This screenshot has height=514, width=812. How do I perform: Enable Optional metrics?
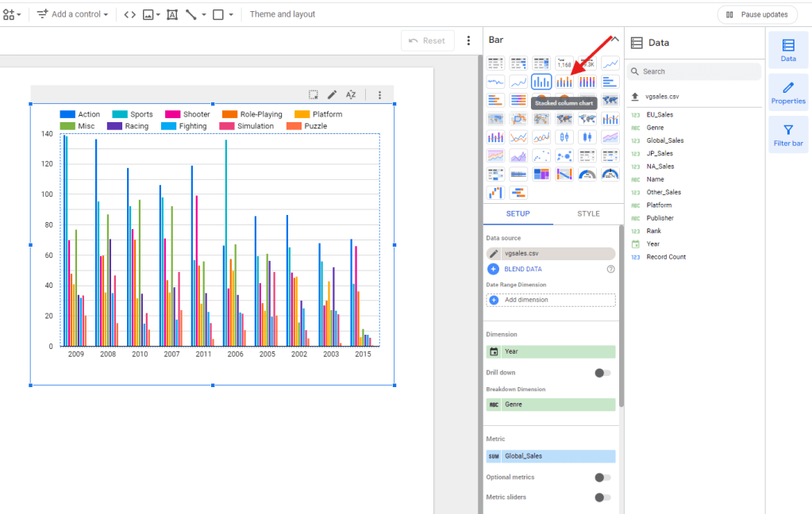click(602, 477)
